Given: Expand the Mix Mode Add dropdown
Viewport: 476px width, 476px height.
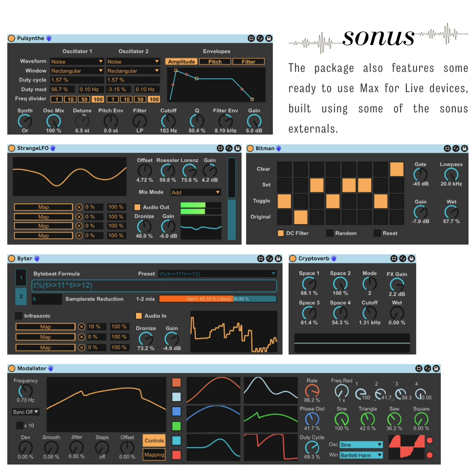Looking at the screenshot, I should click(x=196, y=193).
